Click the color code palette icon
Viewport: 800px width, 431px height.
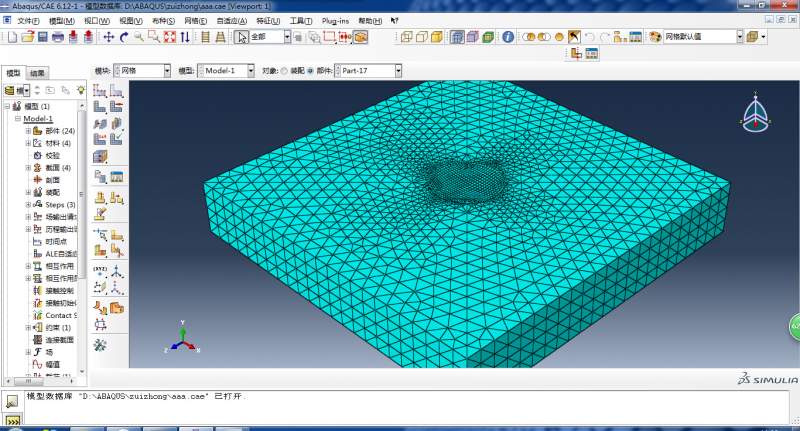[655, 37]
